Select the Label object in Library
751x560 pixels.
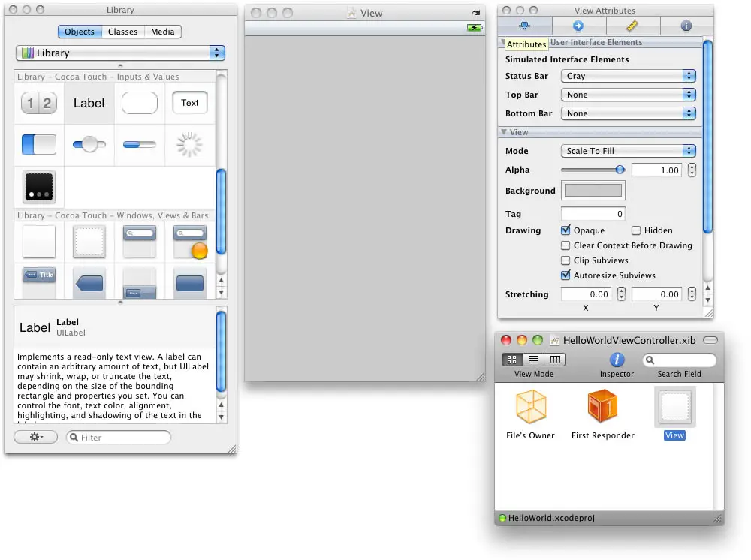[x=89, y=104]
